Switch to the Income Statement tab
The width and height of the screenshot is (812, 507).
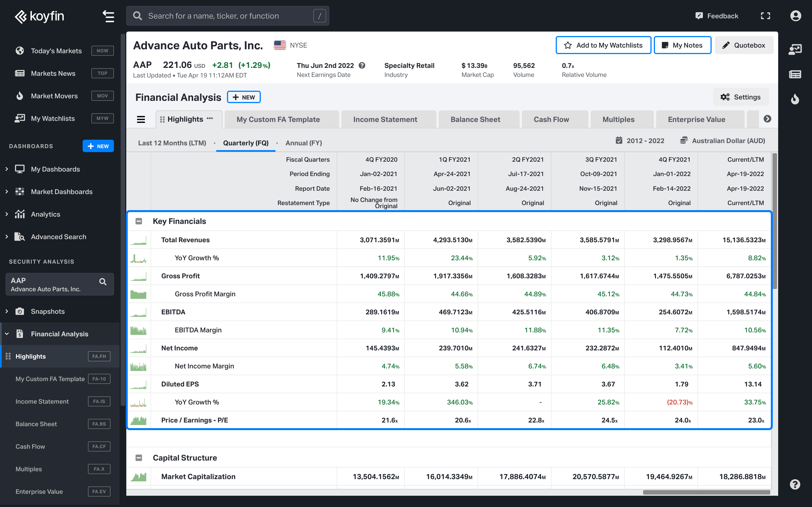385,119
